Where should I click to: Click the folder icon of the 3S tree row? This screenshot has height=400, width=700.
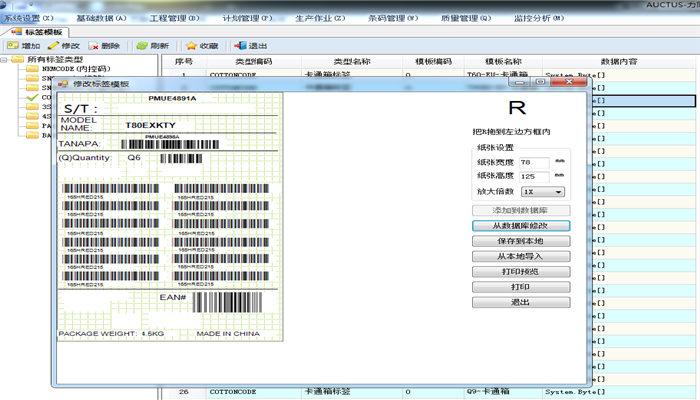[x=32, y=106]
